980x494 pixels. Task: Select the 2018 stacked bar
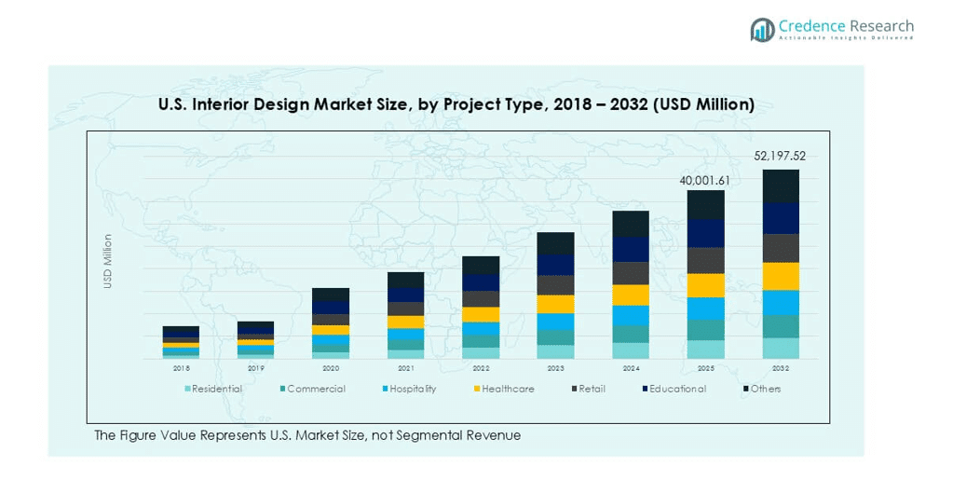tap(181, 342)
